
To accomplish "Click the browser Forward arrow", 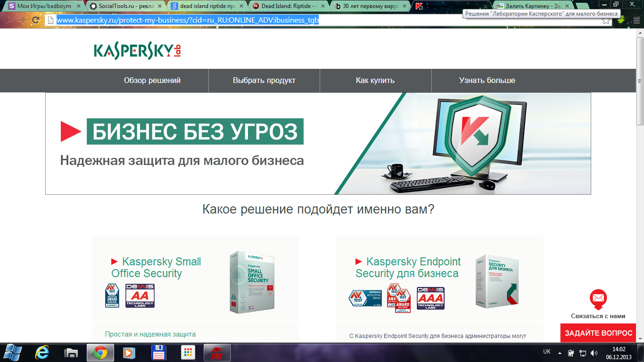I will [x=22, y=20].
